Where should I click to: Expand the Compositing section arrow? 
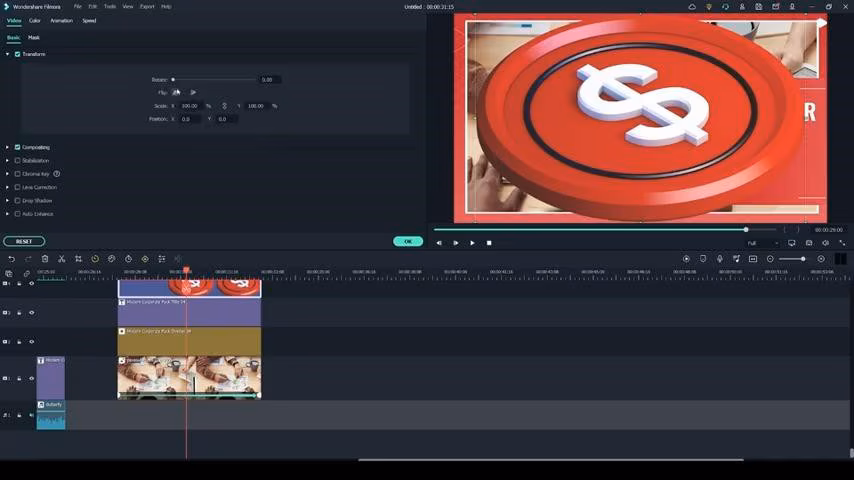tap(7, 147)
